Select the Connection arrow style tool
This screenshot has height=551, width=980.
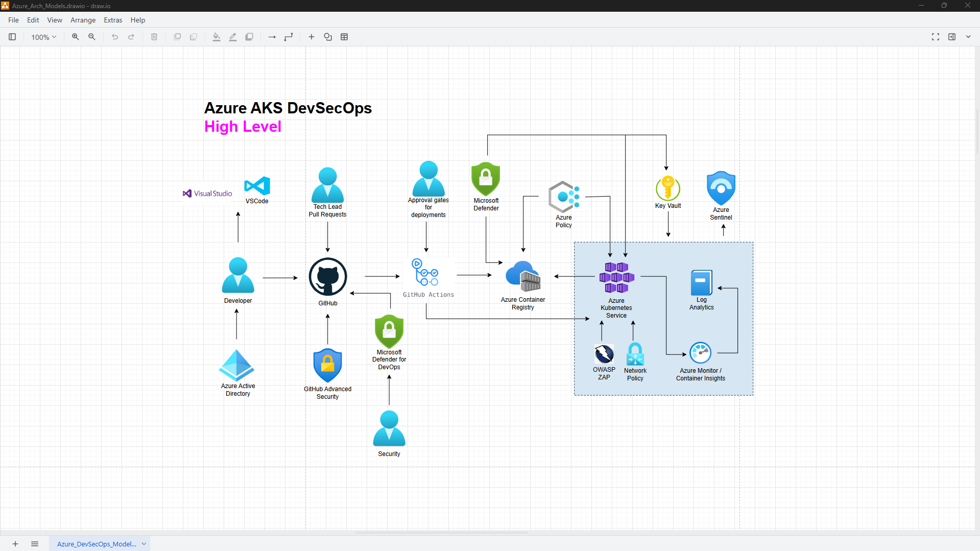click(272, 37)
